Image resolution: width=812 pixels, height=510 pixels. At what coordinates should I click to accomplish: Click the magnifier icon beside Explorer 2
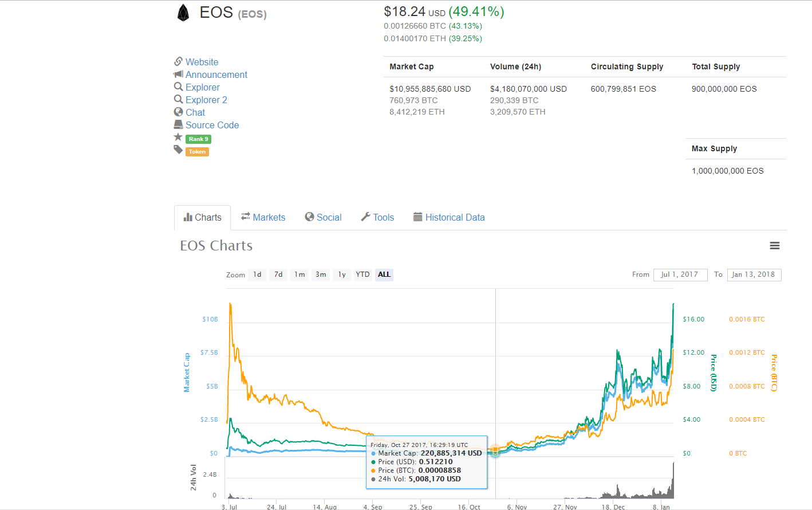pos(179,99)
